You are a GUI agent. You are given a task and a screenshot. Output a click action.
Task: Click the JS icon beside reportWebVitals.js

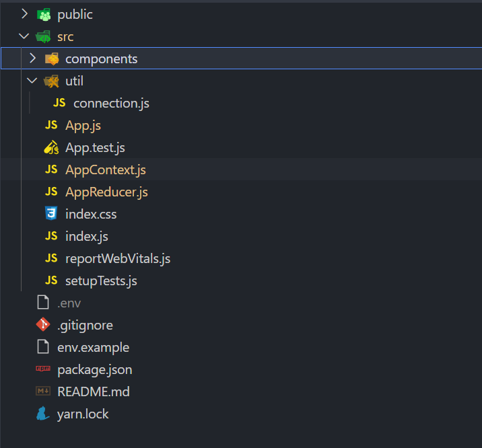coord(51,258)
